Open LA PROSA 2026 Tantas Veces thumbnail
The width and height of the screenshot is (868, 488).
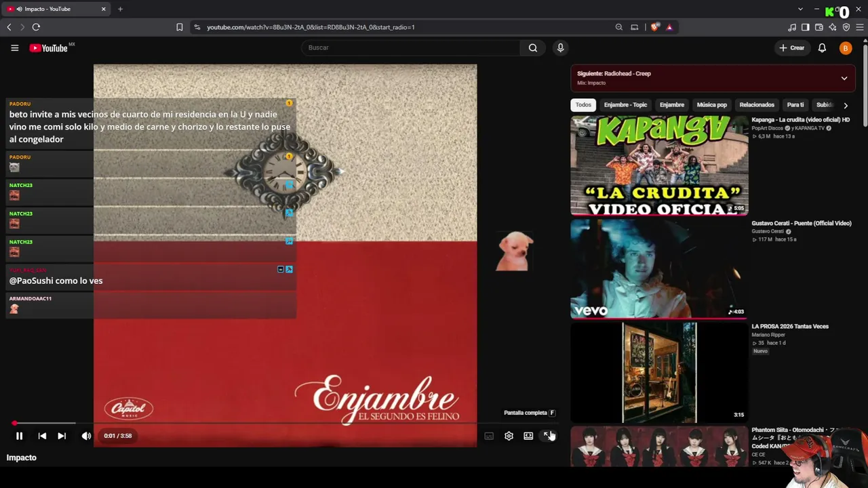[659, 372]
